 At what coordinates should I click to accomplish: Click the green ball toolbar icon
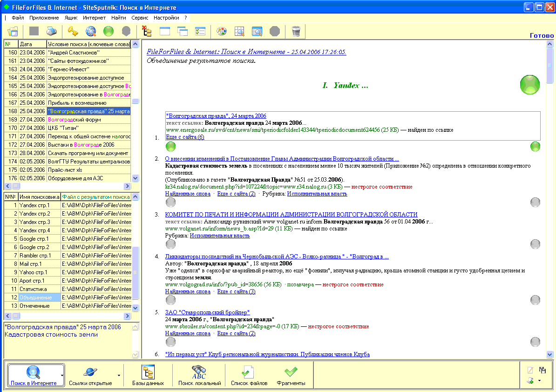[x=108, y=31]
